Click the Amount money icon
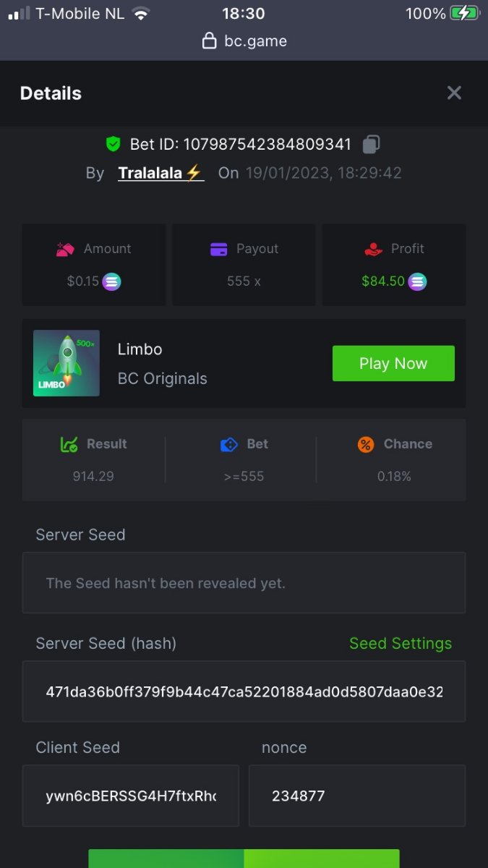Viewport: 488px width, 868px height. (66, 249)
